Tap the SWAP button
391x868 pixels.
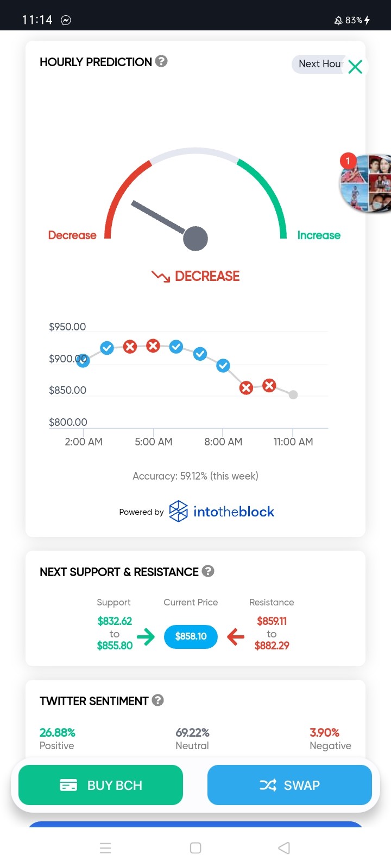click(x=289, y=785)
